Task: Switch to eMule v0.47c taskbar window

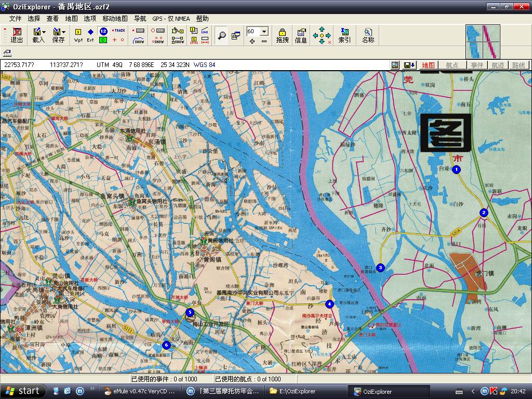Action: (x=139, y=391)
